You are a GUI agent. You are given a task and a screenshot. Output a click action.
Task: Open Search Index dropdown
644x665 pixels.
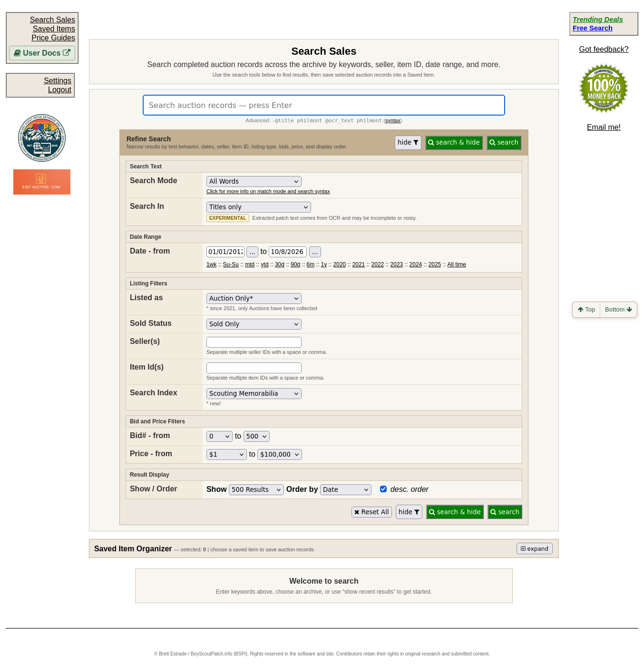254,393
